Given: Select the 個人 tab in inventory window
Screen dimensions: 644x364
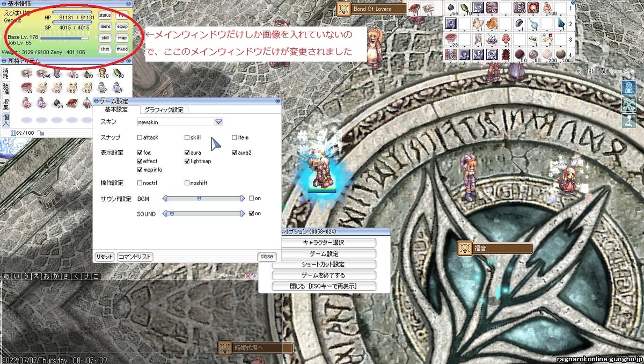Looking at the screenshot, I should click(x=5, y=120).
